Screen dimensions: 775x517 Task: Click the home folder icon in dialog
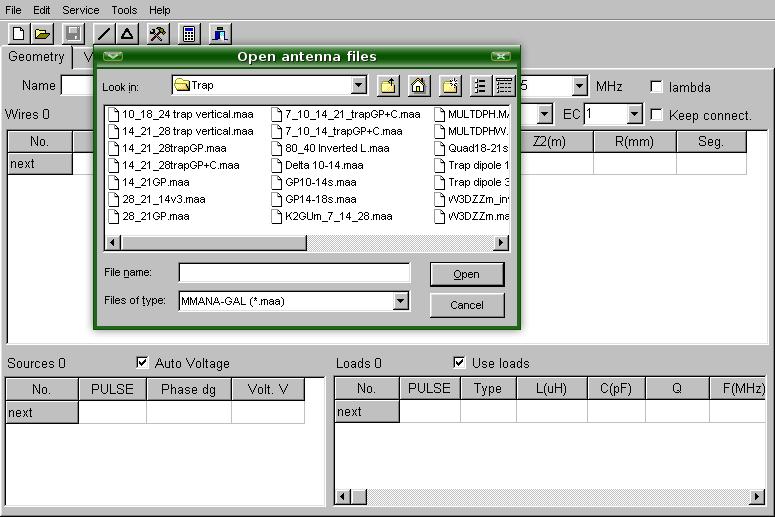(x=418, y=86)
